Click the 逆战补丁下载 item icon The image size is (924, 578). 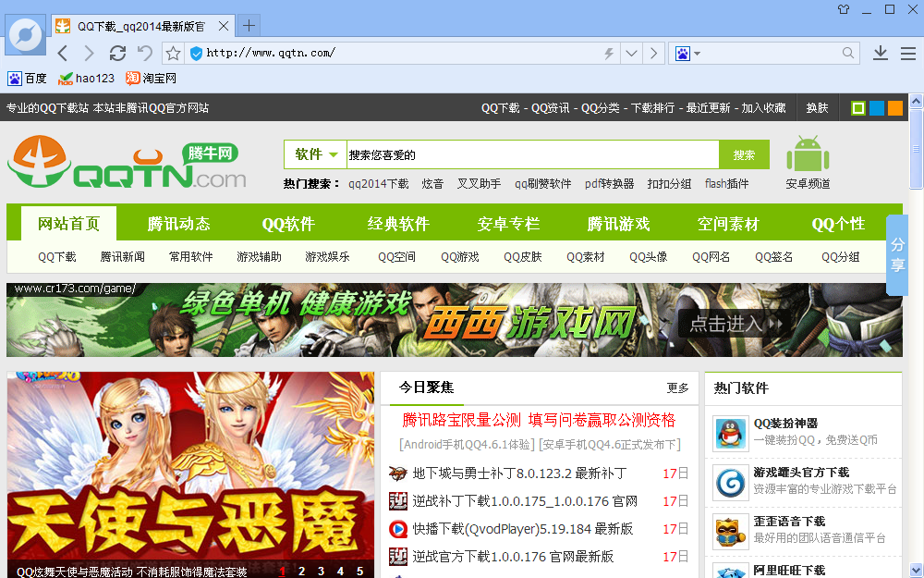click(398, 501)
